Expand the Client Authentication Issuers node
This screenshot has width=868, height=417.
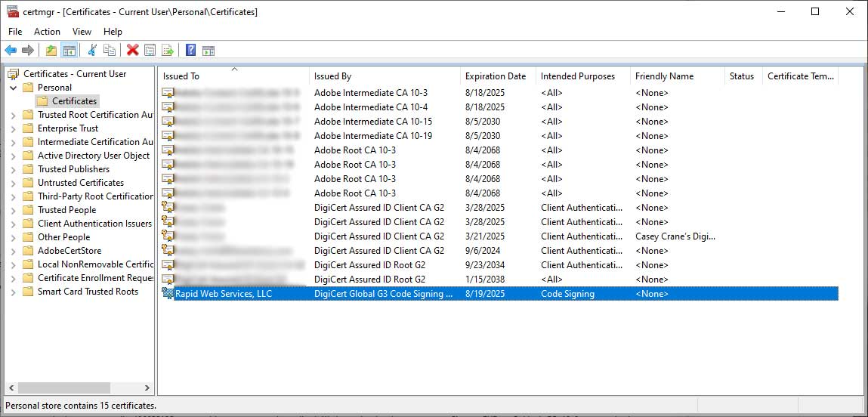click(14, 224)
